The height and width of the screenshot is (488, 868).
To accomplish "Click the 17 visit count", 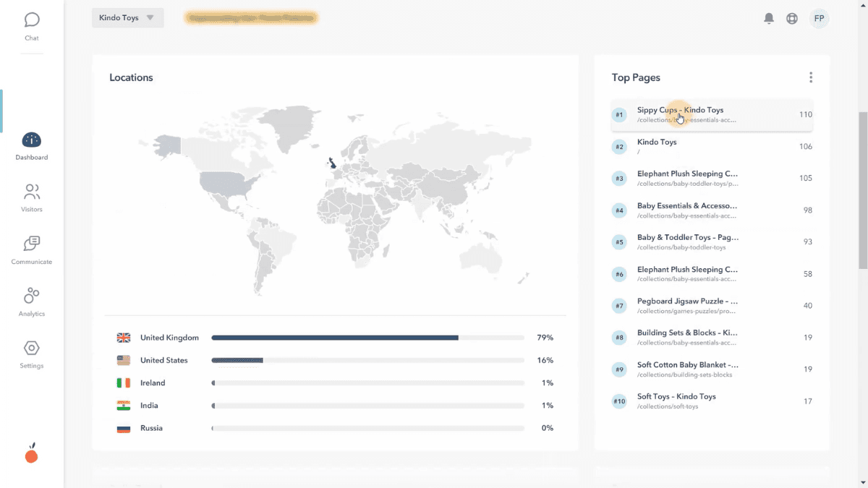I will click(x=808, y=401).
